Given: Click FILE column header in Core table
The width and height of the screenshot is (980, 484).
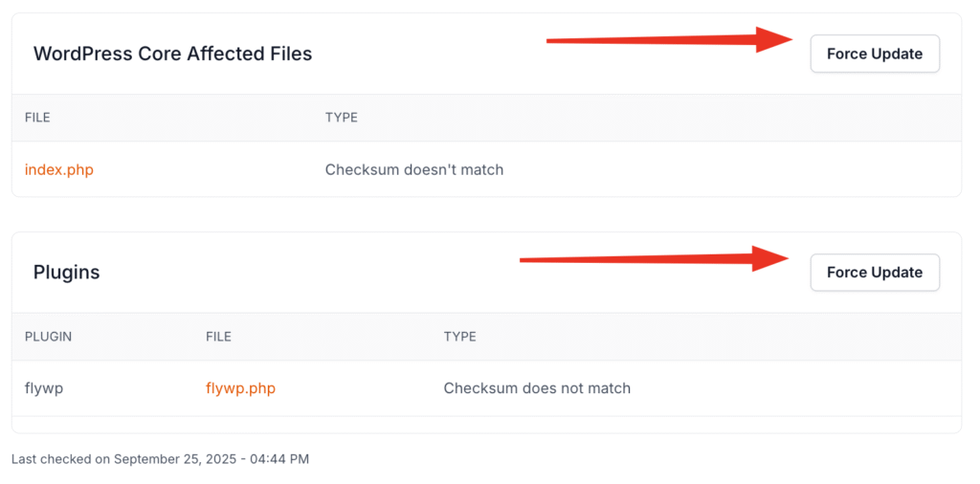Looking at the screenshot, I should [37, 118].
